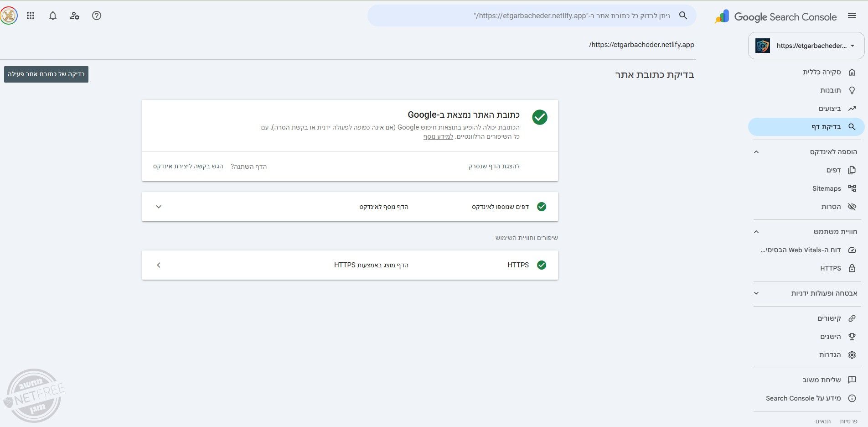The image size is (868, 427).
Task: Click the lightbulb icon for תובנות
Action: [x=852, y=90]
